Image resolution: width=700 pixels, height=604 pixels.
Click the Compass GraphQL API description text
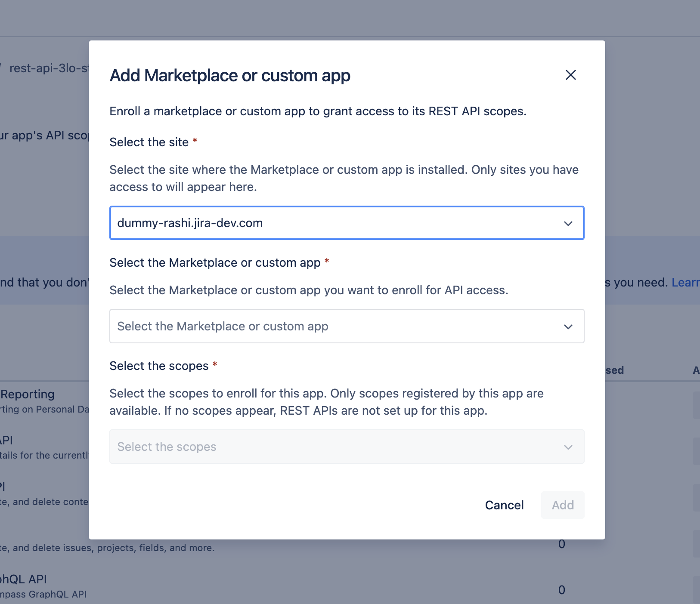43,594
